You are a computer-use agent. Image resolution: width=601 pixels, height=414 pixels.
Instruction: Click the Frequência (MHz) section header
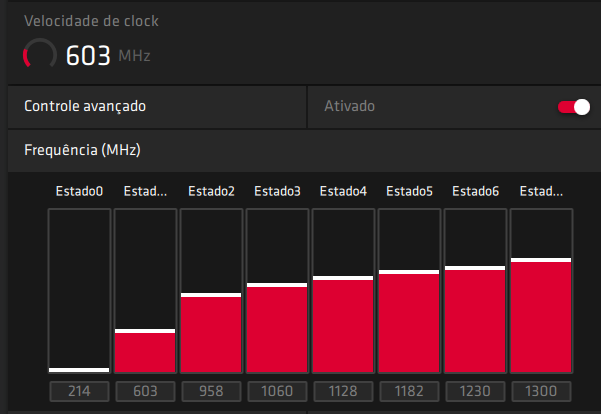click(304, 150)
